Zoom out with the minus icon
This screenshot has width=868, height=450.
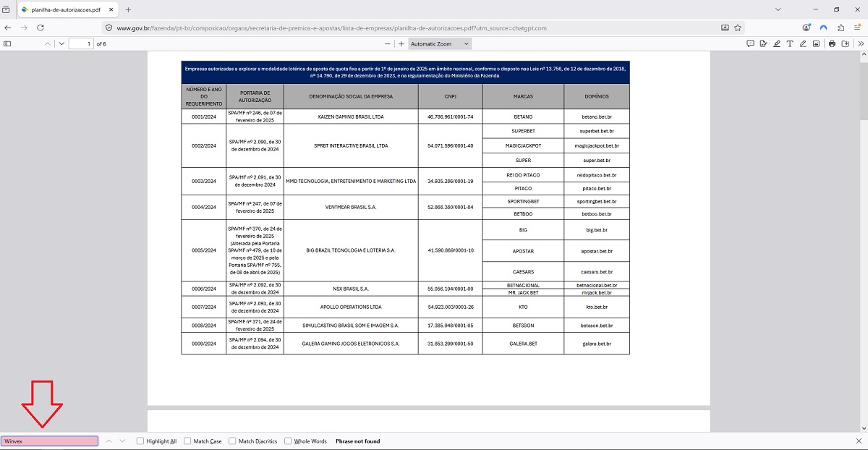[x=388, y=43]
